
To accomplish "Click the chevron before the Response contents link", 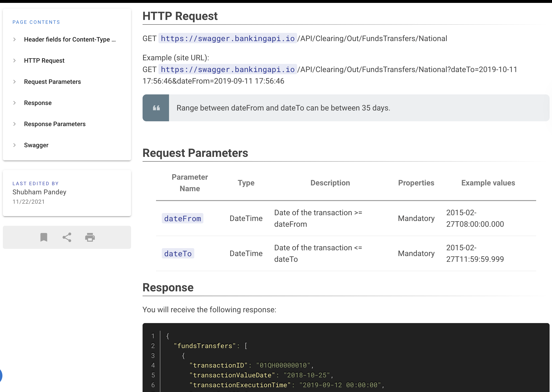I will coord(14,103).
